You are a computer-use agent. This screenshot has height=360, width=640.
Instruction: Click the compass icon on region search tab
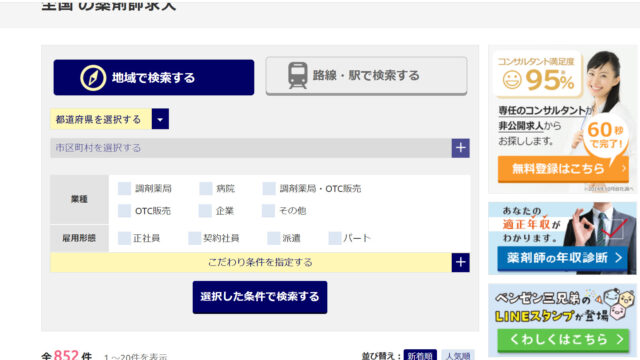[93, 78]
